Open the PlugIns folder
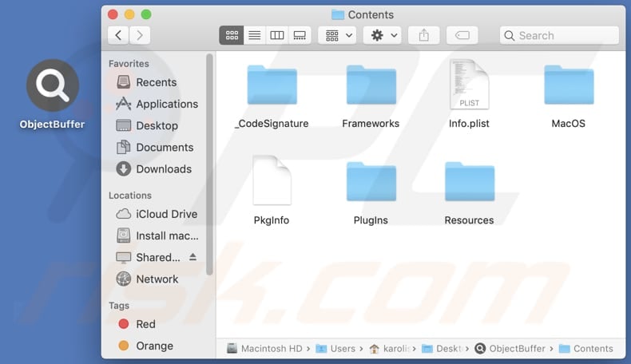 pos(371,182)
